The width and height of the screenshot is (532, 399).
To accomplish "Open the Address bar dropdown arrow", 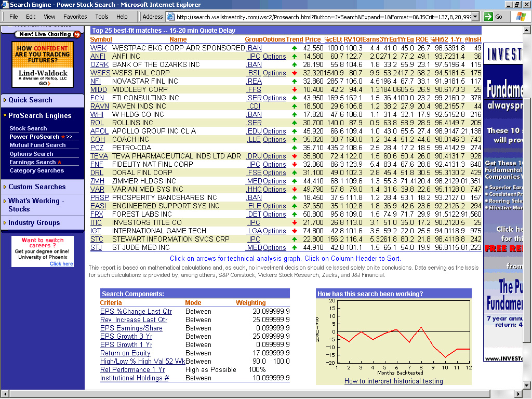I will 475,17.
